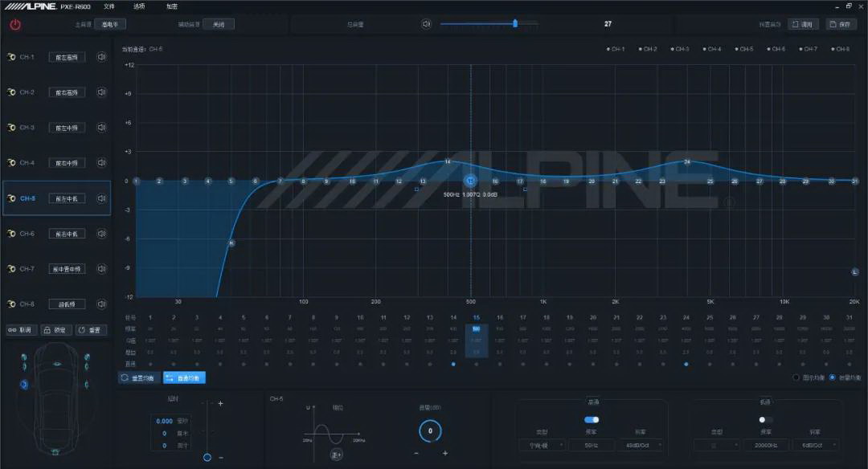868x469 pixels.
Task: Toggle CH-4 curve visibility in legend
Action: (712, 49)
